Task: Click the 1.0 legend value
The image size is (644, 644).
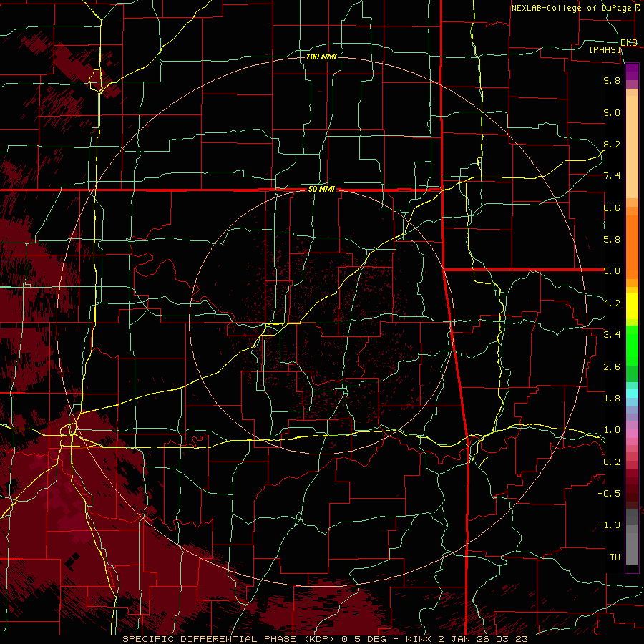Action: coord(612,430)
